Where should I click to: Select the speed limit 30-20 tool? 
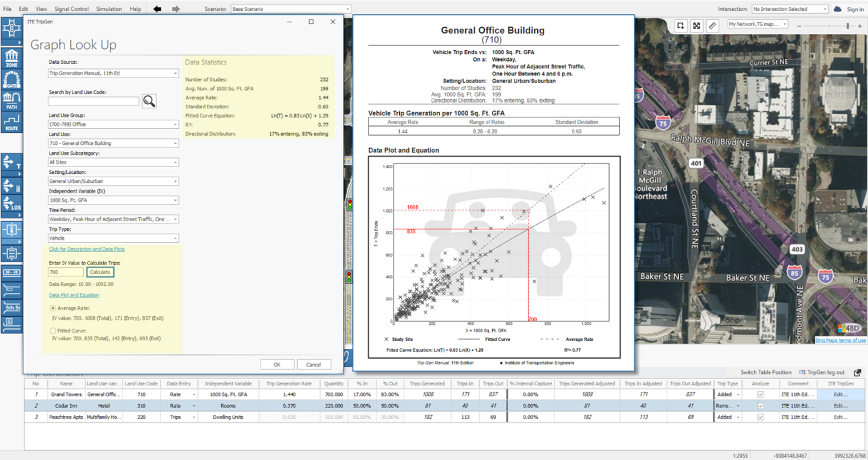12,272
